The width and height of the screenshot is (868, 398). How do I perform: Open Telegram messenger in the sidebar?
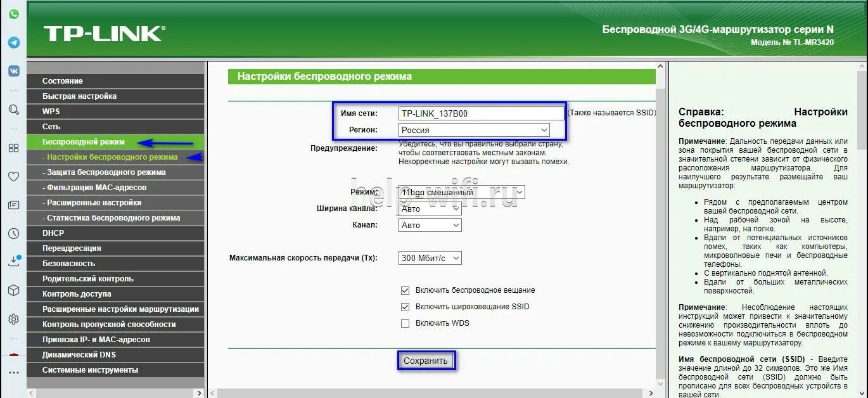point(13,42)
